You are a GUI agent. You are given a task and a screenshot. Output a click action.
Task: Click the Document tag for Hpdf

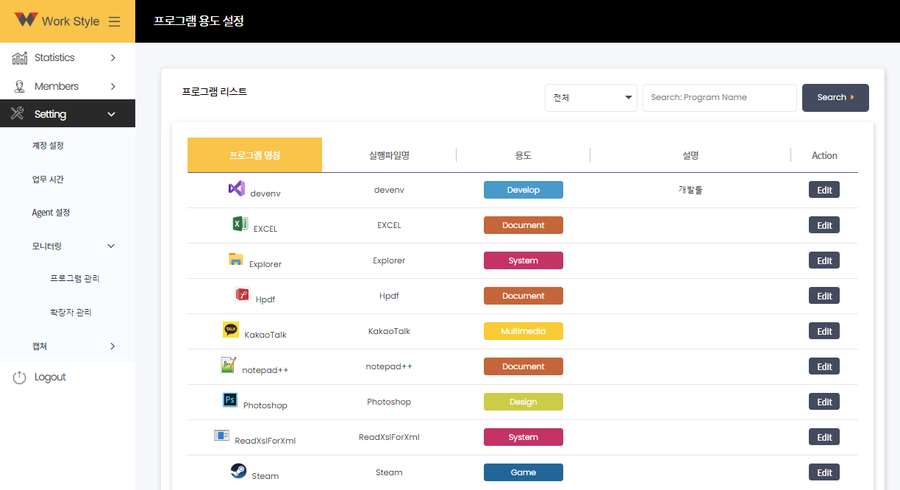coord(523,295)
